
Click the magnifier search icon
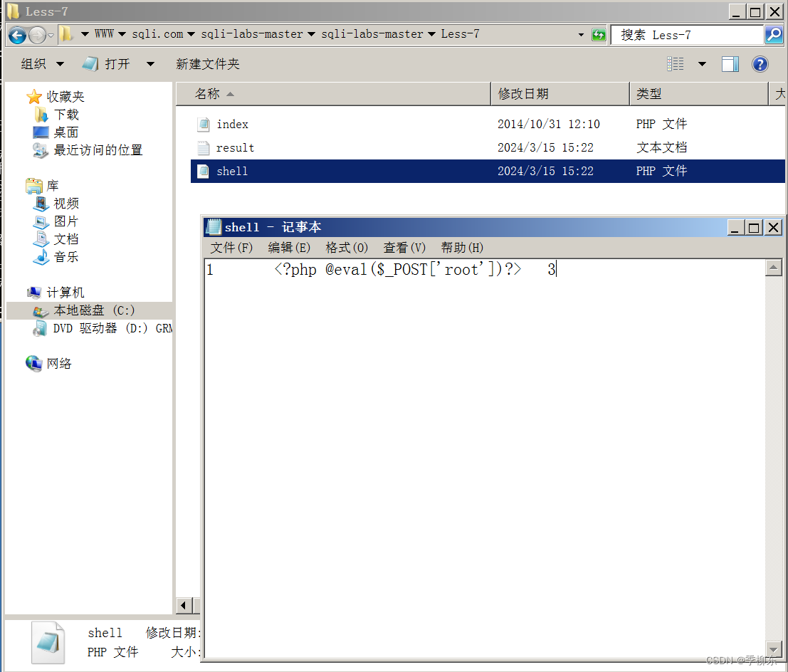pos(774,35)
